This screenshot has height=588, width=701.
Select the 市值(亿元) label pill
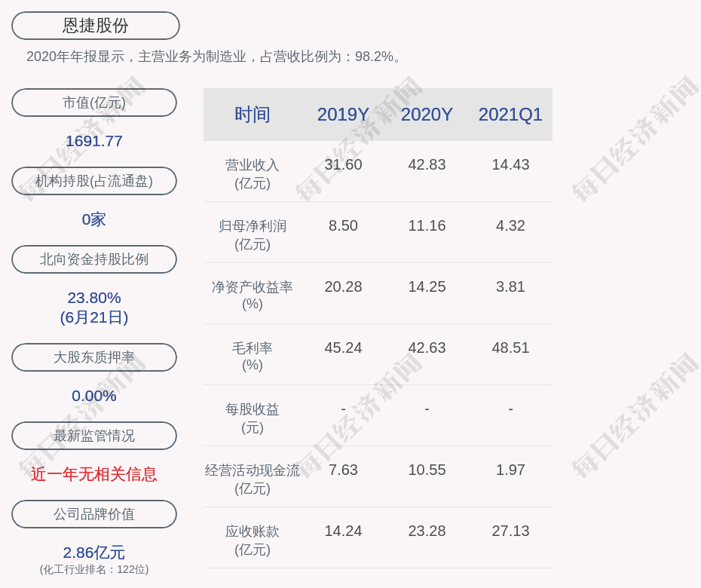coord(94,103)
